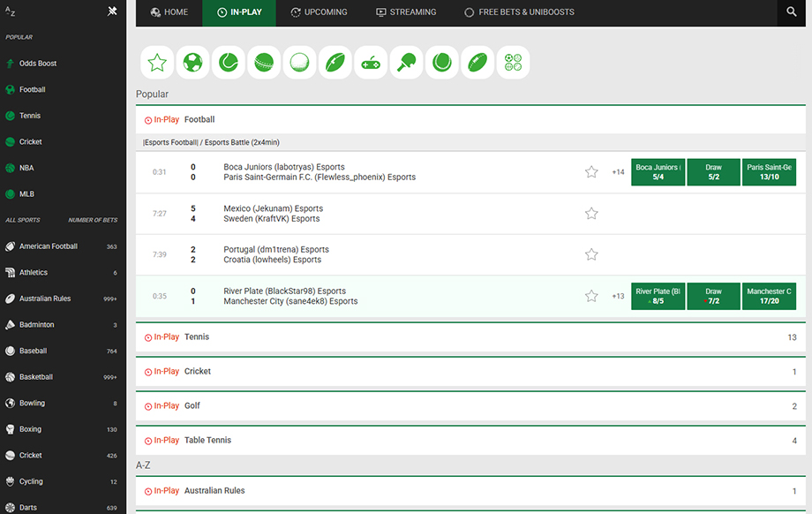Bet on Draw at 5/2

coord(714,172)
